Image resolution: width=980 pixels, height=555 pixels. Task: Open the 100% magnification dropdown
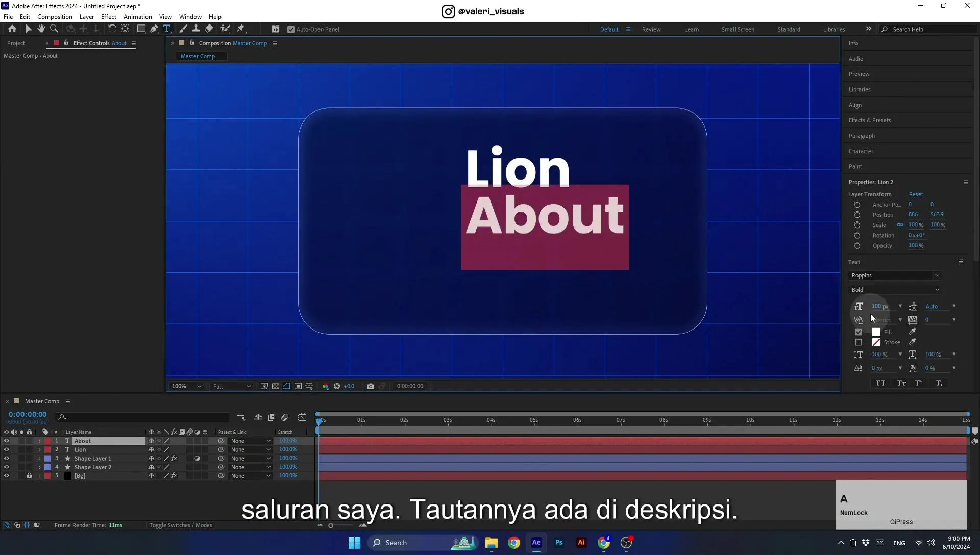(x=186, y=386)
